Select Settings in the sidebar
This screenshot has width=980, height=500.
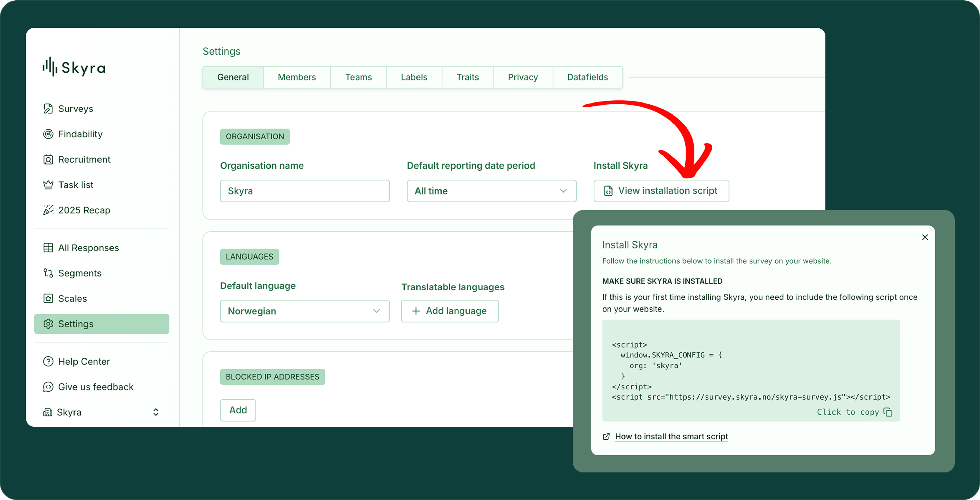point(102,324)
